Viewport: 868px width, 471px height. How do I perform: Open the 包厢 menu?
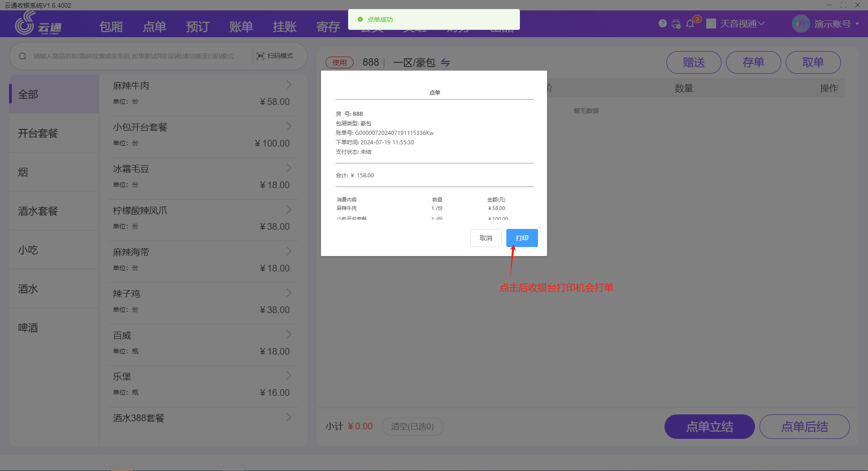click(111, 27)
